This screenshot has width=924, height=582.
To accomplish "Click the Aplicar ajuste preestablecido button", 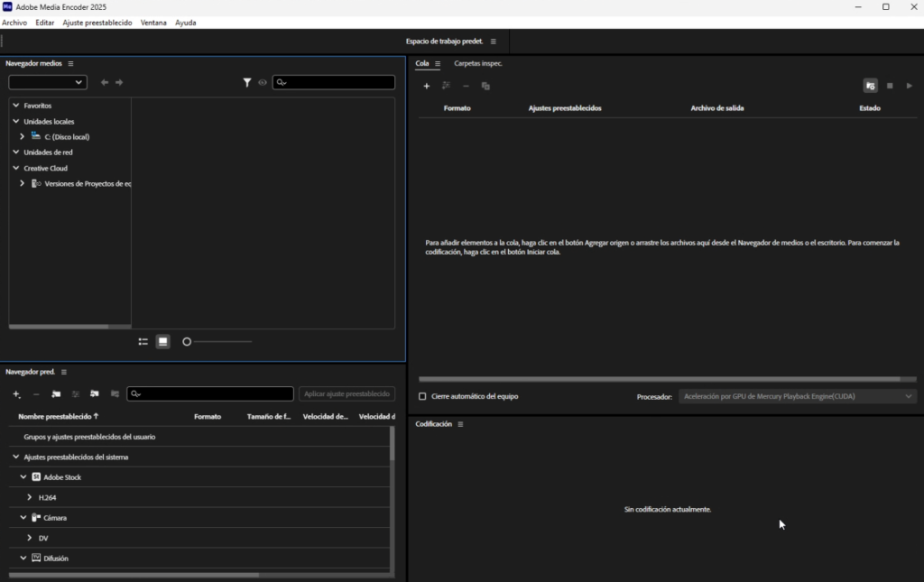I will pyautogui.click(x=346, y=393).
